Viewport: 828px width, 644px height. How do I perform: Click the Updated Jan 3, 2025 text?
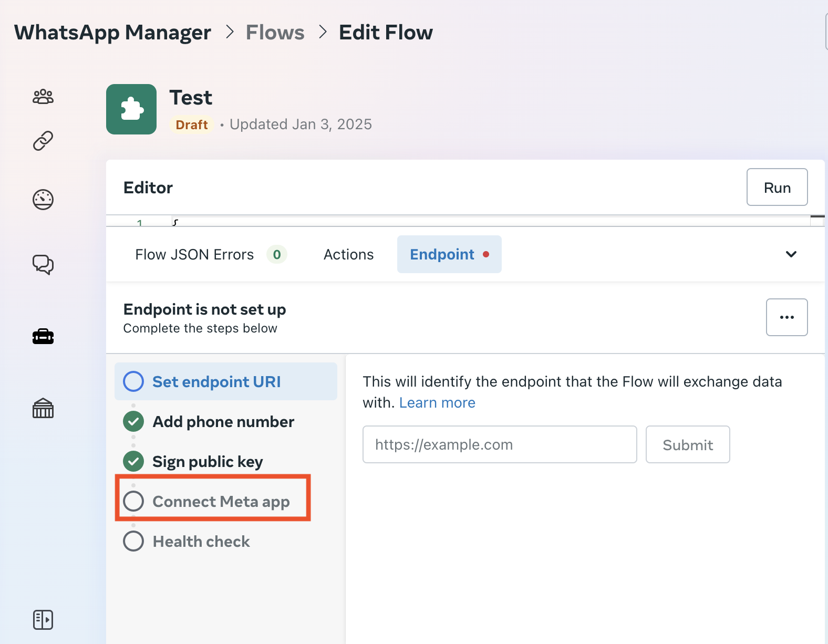coord(301,124)
